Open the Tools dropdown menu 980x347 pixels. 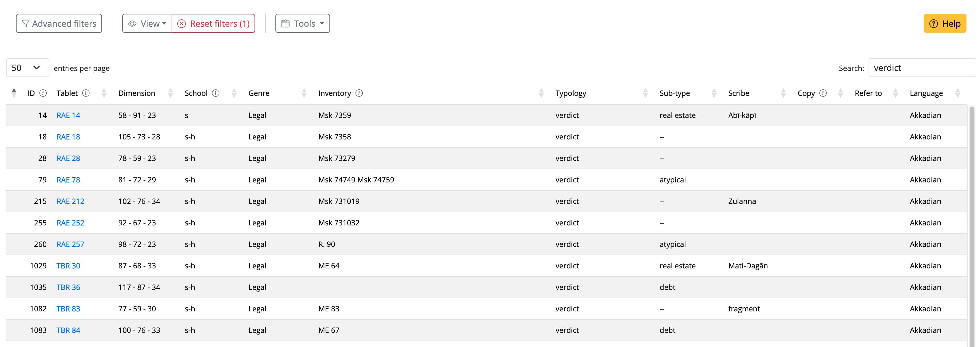[302, 24]
